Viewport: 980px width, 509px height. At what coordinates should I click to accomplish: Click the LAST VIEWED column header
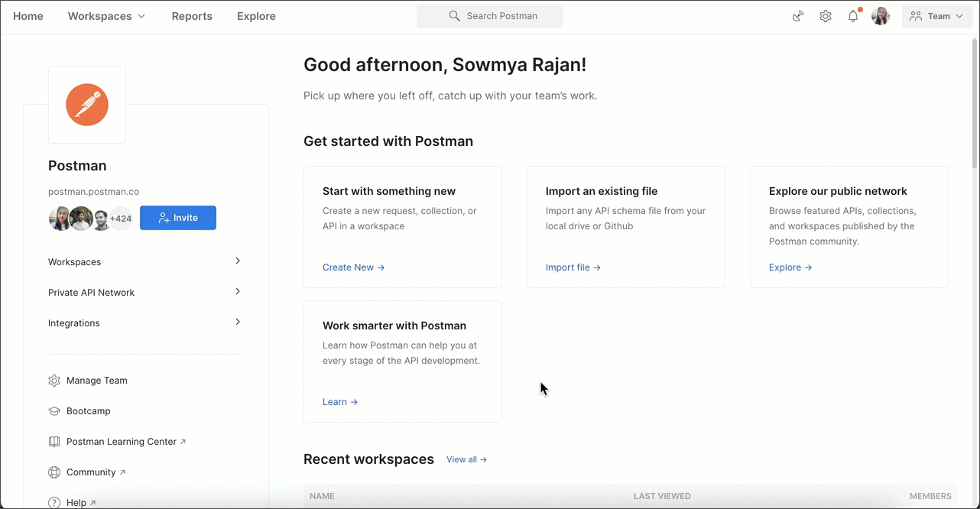coord(662,496)
